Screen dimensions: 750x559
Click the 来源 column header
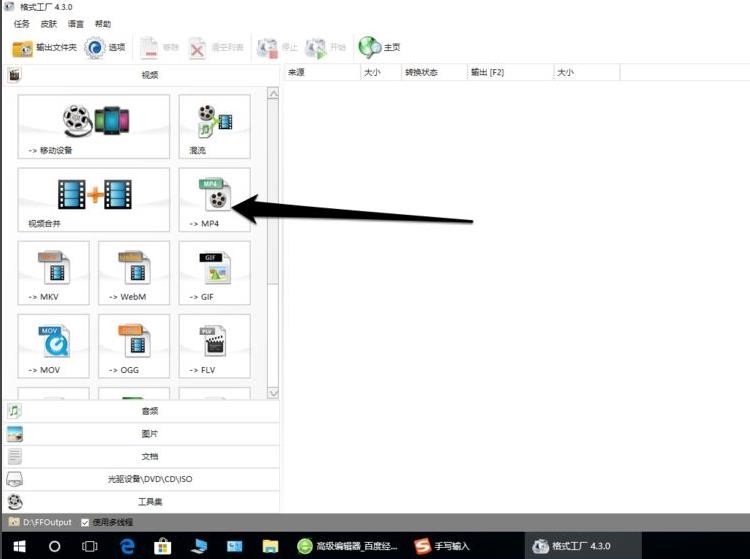coord(322,72)
